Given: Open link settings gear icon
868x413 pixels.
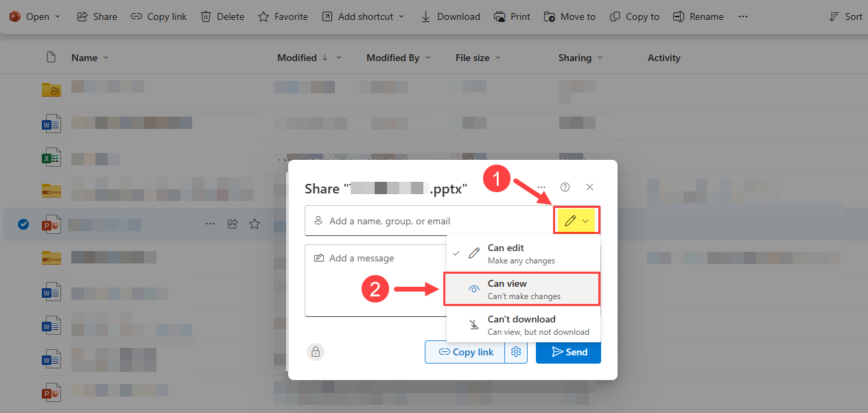Looking at the screenshot, I should click(x=517, y=352).
